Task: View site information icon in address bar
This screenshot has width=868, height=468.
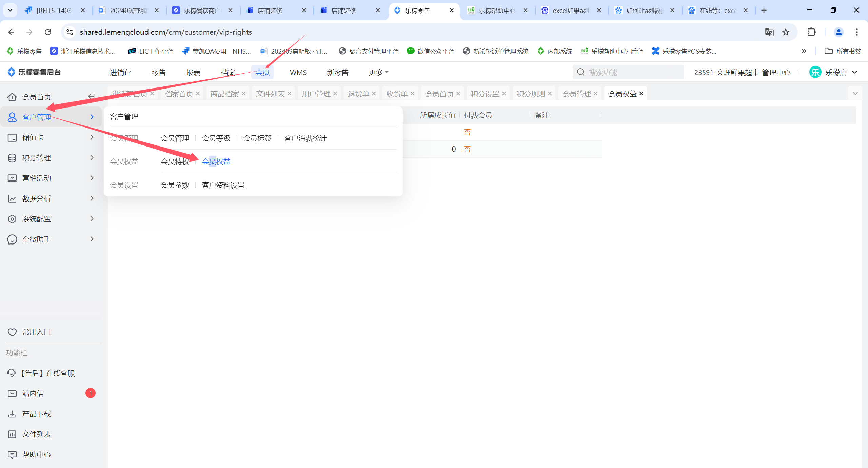Action: coord(70,32)
